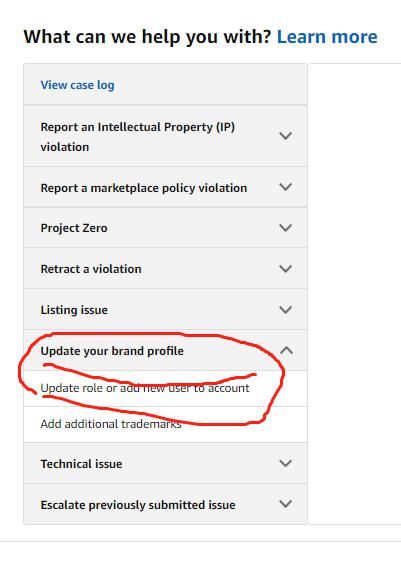The height and width of the screenshot is (566, 401).
Task: Expand Report an Intellectual Property violation chevron
Action: pos(286,136)
